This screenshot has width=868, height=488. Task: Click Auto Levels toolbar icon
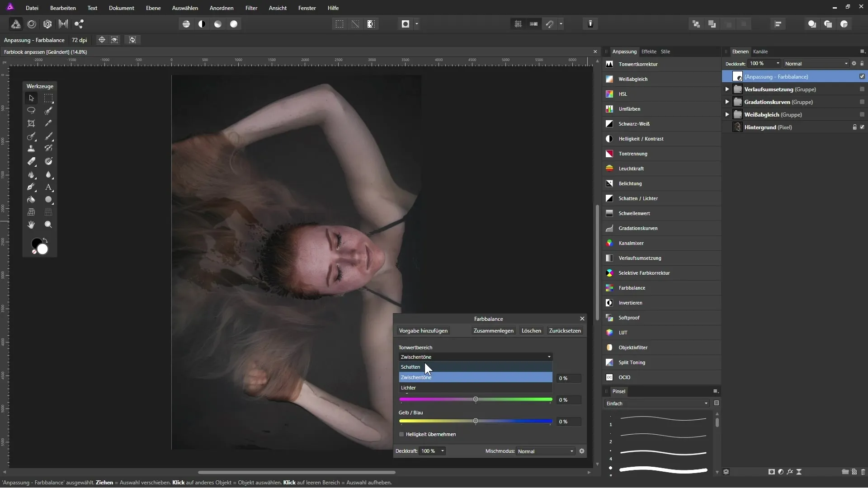186,24
